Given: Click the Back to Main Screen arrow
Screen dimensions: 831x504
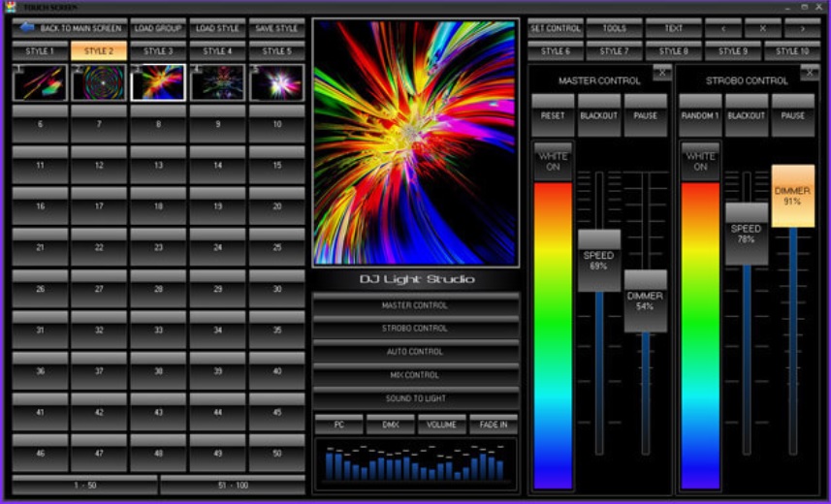Looking at the screenshot, I should coord(25,28).
